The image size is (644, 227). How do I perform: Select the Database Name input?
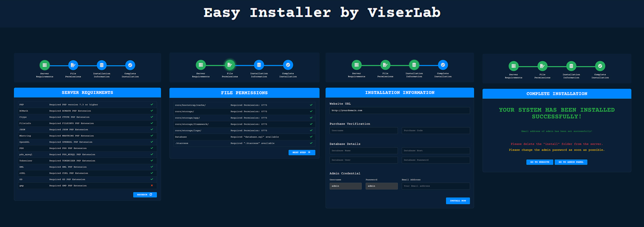pyautogui.click(x=364, y=151)
